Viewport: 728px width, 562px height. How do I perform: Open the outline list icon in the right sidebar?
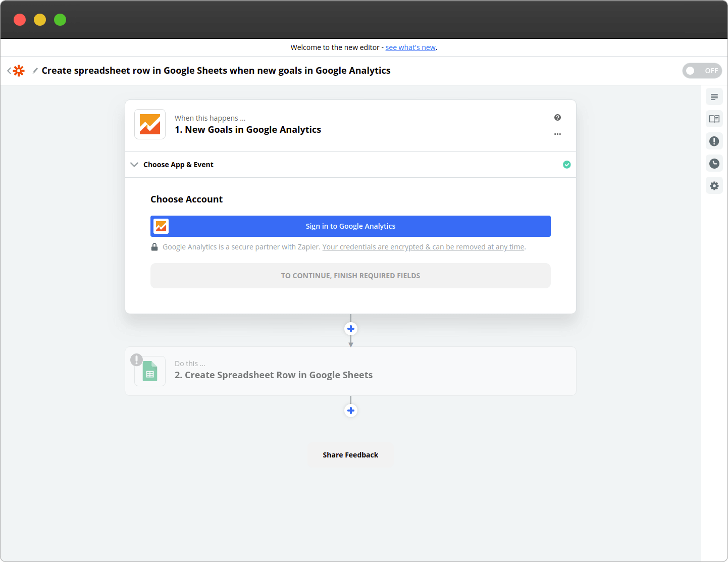pyautogui.click(x=714, y=97)
